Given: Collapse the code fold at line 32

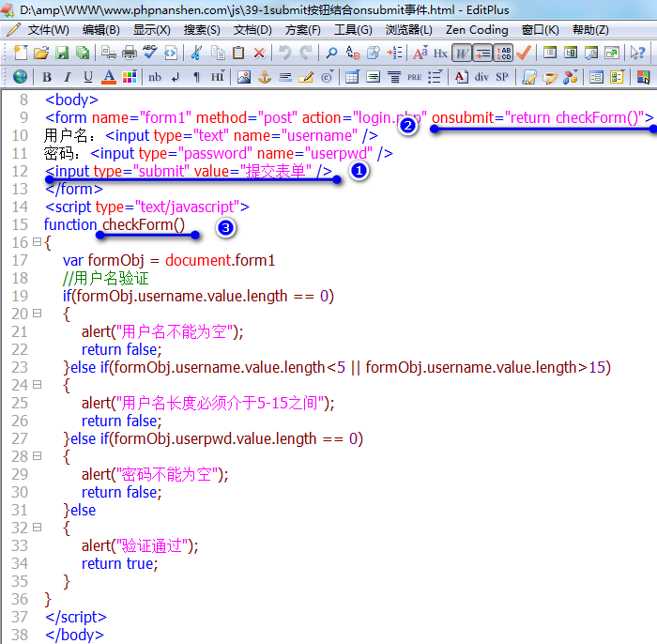Looking at the screenshot, I should point(37,527).
